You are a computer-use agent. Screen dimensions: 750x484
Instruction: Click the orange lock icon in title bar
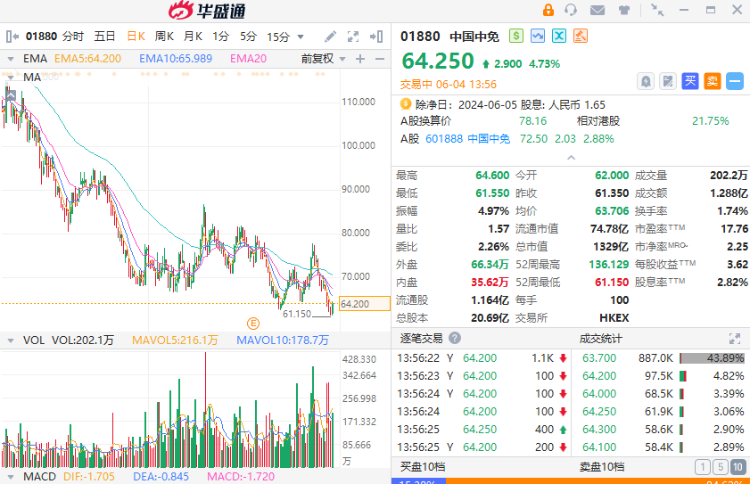[x=548, y=10]
